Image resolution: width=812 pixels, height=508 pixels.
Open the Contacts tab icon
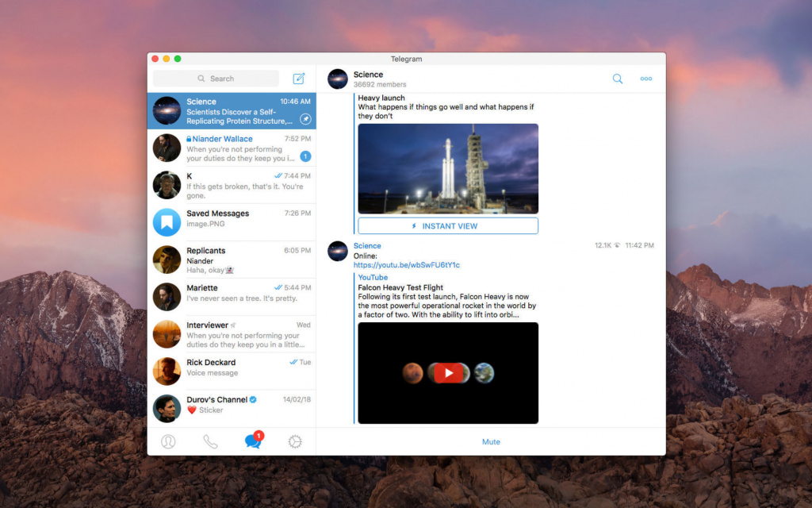point(168,442)
